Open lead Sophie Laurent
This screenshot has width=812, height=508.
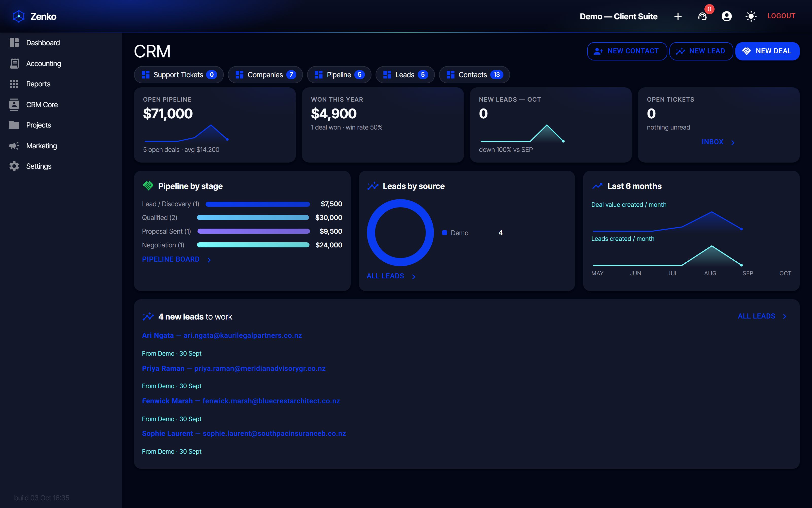pos(244,433)
